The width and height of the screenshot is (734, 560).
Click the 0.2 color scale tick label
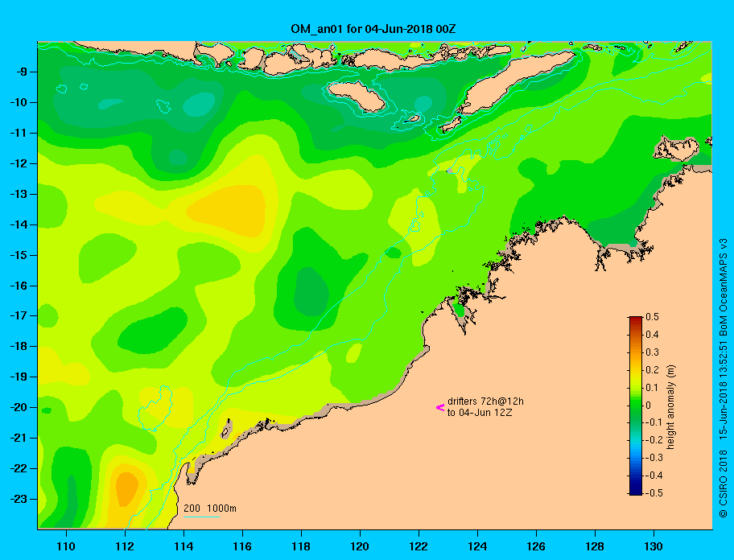[x=652, y=369]
